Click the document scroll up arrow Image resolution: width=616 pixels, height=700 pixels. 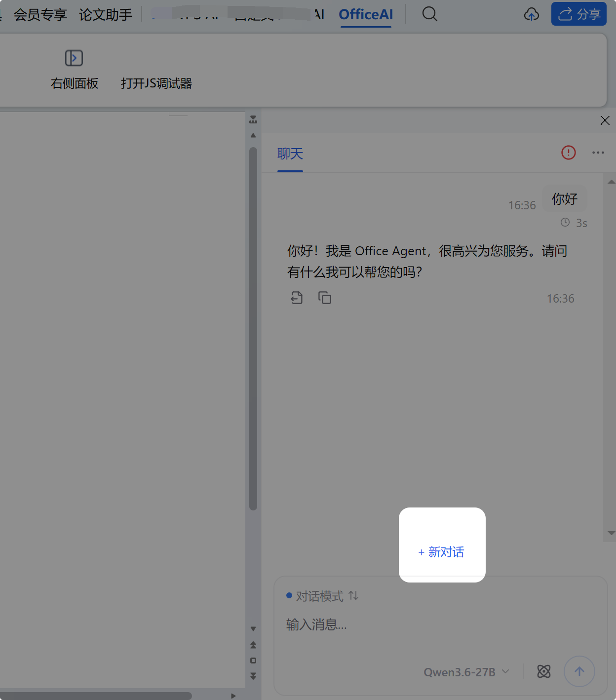point(253,135)
